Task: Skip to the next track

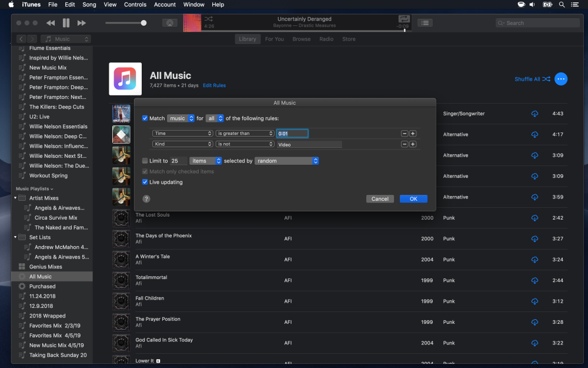Action: [82, 23]
